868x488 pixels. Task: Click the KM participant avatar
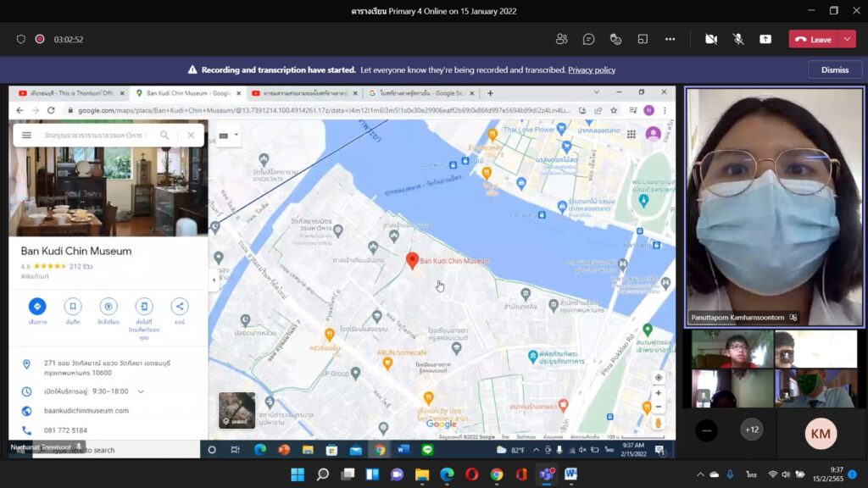coord(821,434)
